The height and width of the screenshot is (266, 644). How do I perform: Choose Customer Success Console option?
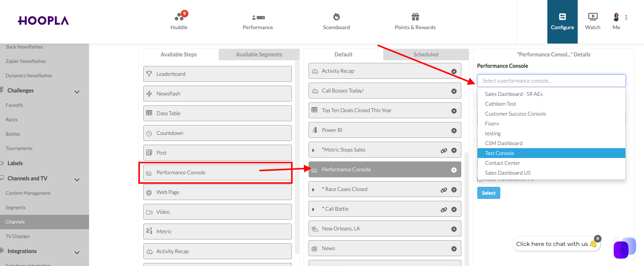tap(551, 114)
